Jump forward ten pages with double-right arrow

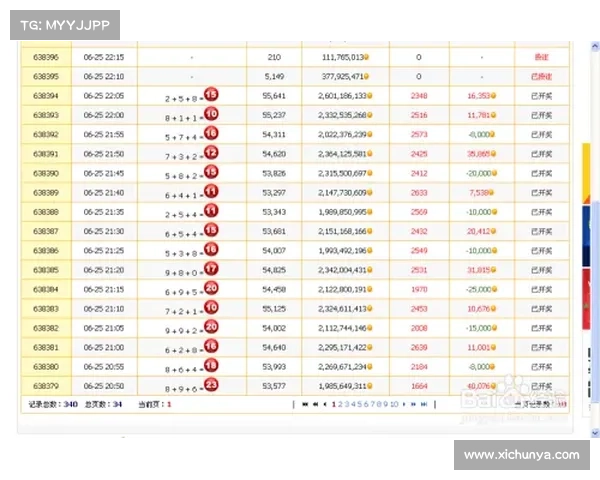413,404
